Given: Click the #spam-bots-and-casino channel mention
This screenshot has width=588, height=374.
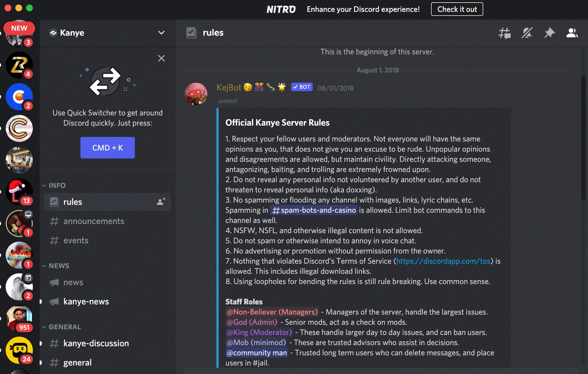Looking at the screenshot, I should [x=314, y=210].
